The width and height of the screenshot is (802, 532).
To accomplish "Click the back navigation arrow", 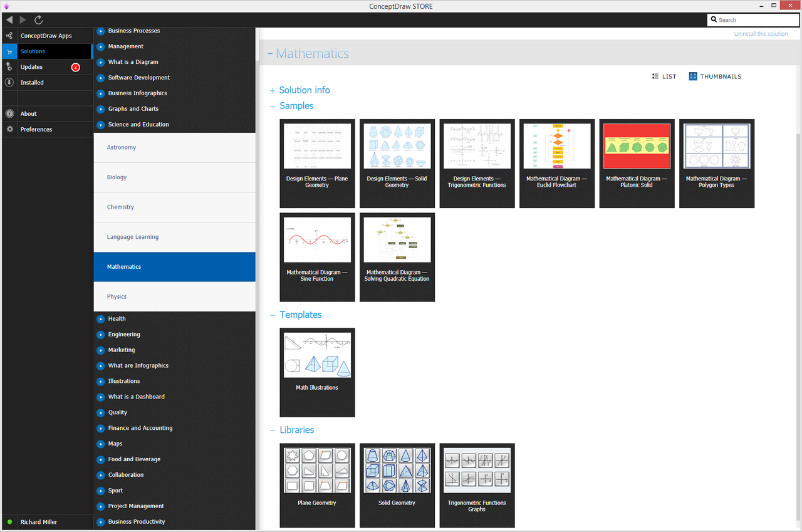I will pos(9,20).
